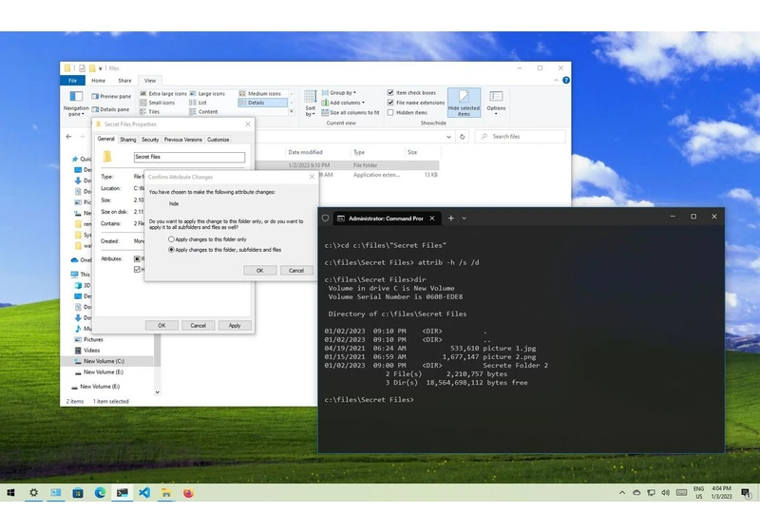Switch layout to List view

[199, 103]
